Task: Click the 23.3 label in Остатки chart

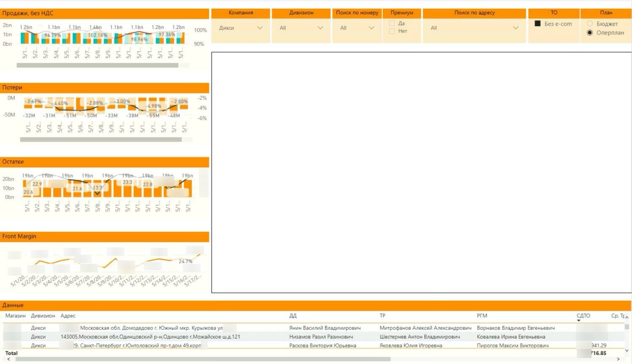Action: tap(127, 182)
